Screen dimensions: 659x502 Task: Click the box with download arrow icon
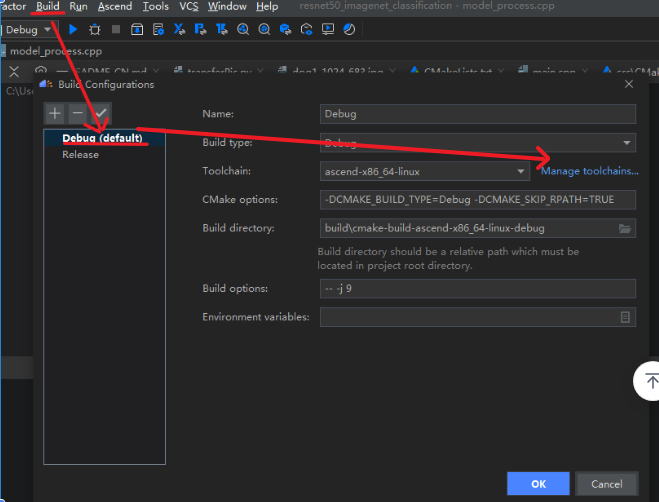137,29
